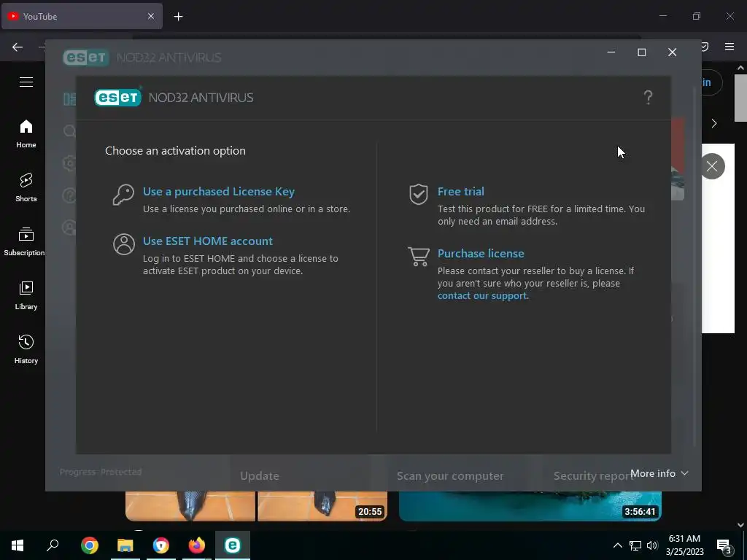Image resolution: width=747 pixels, height=560 pixels.
Task: Open the browser application menu
Action: pos(729,46)
